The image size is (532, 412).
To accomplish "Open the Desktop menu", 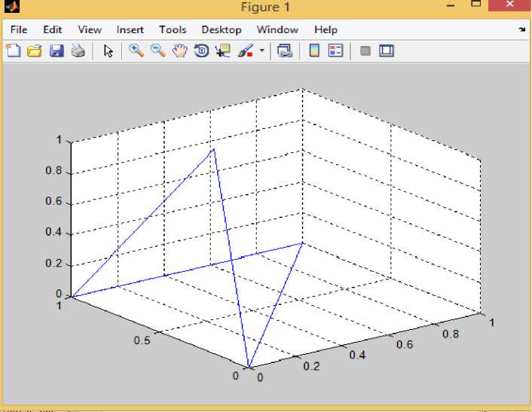I will click(222, 30).
